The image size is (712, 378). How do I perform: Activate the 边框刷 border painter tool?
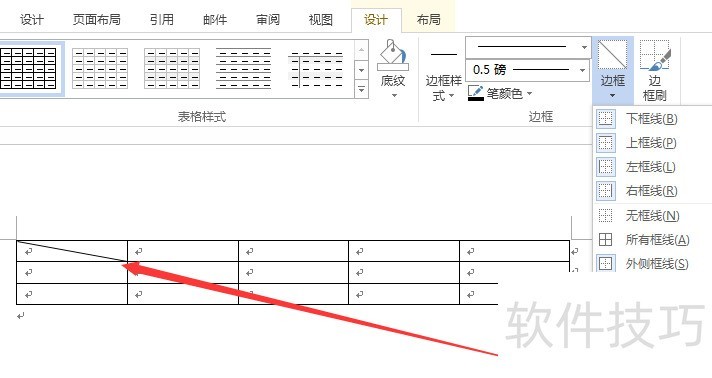point(654,70)
